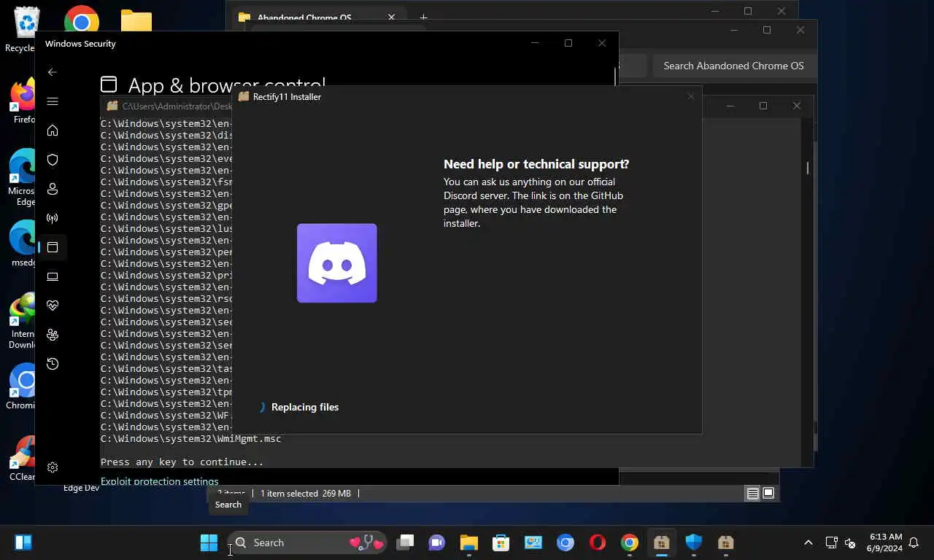Switch File Explorer to large thumbnails view
Viewport: 934px width, 560px height.
[x=768, y=494]
